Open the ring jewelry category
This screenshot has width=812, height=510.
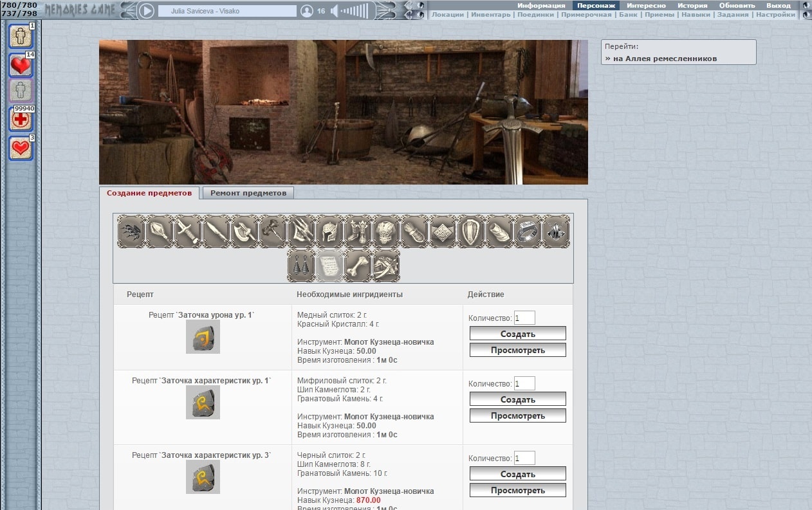click(x=528, y=232)
